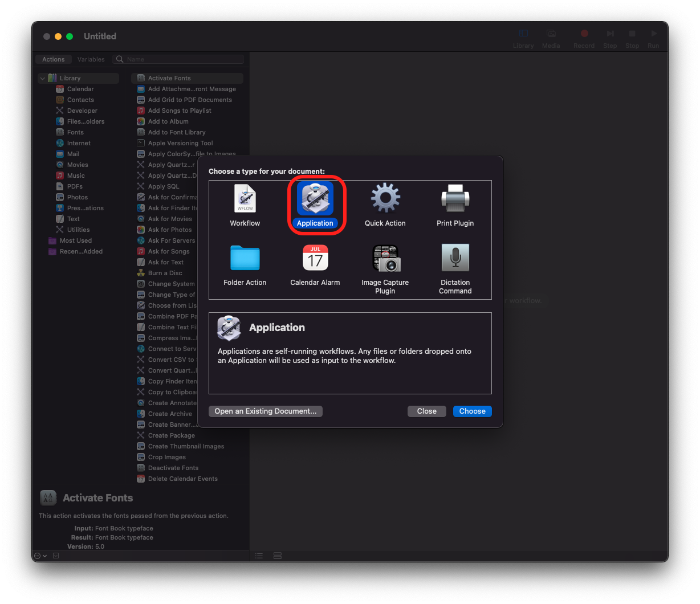700x604 pixels.
Task: Show the workflow log list icon
Action: click(x=259, y=556)
